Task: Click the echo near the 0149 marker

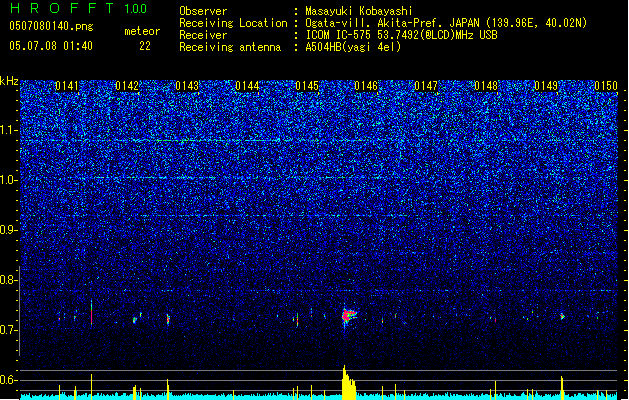Action: click(x=562, y=316)
